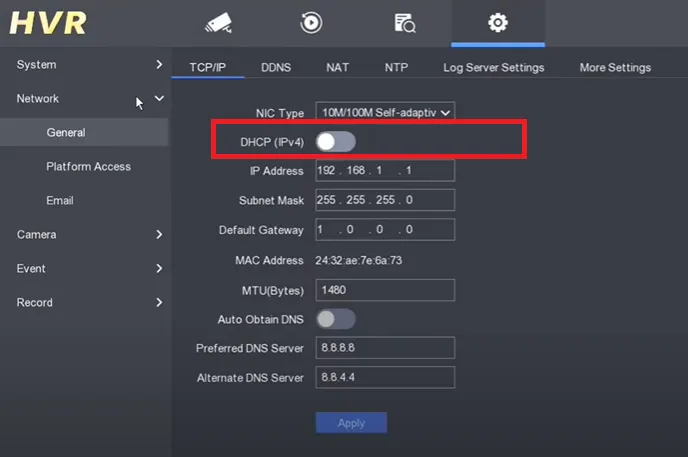Open the playback icon in top bar
This screenshot has width=688, height=457.
coord(311,23)
